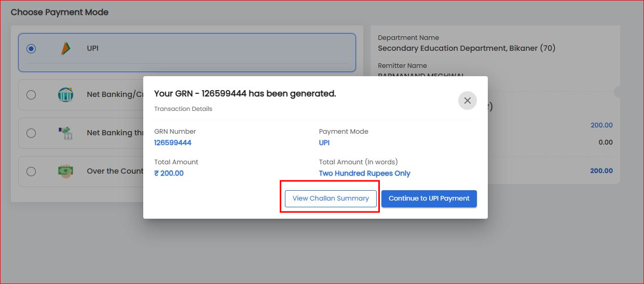Close the GRN generated dialog
This screenshot has width=644, height=284.
pos(467,101)
